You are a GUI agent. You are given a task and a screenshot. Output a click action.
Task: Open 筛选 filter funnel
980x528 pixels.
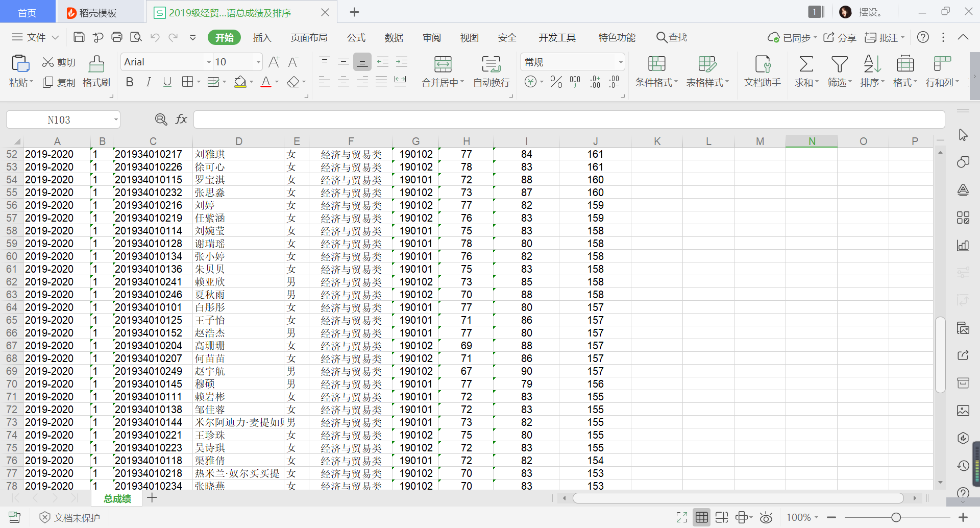[x=840, y=71]
